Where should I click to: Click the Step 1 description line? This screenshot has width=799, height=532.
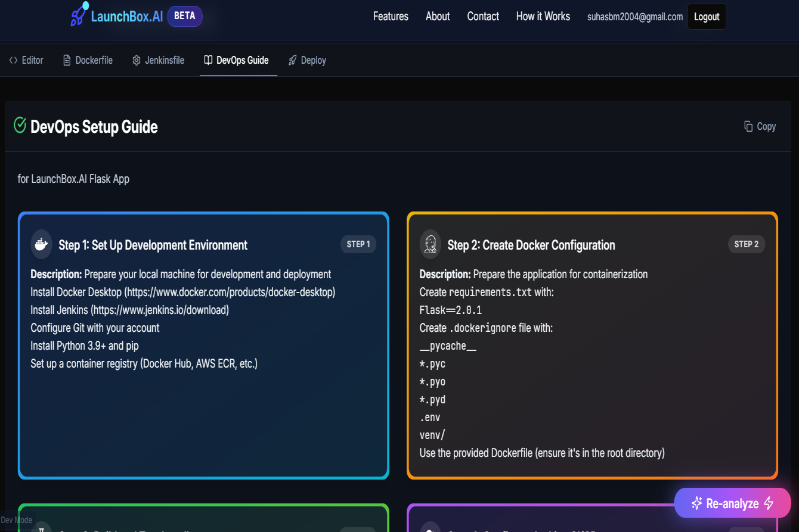pyautogui.click(x=181, y=275)
